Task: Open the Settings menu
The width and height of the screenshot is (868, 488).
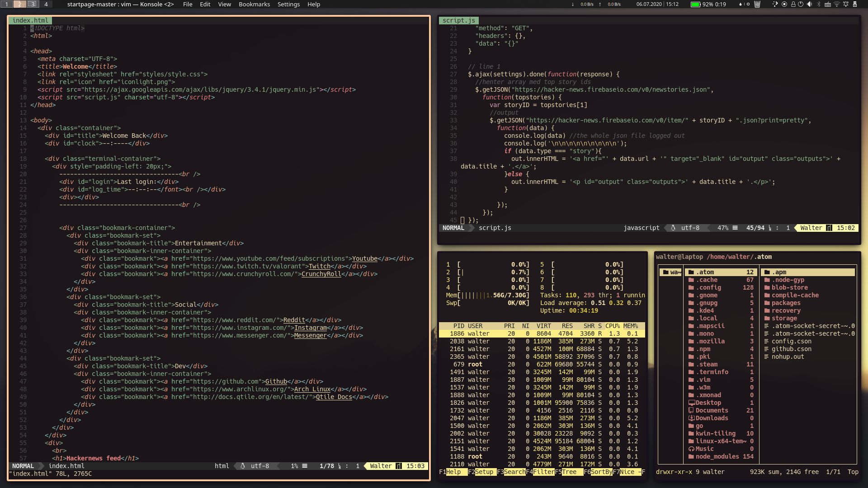Action: coord(288,4)
